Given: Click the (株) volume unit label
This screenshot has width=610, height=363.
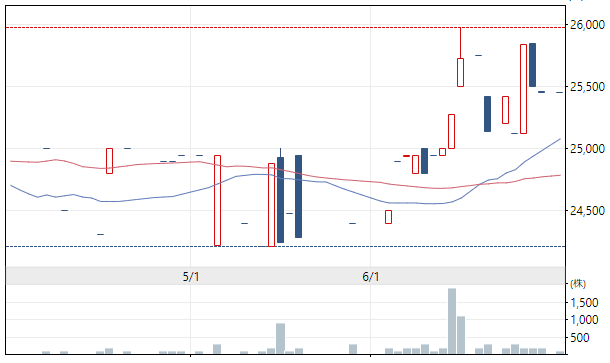Looking at the screenshot, I should point(578,284).
